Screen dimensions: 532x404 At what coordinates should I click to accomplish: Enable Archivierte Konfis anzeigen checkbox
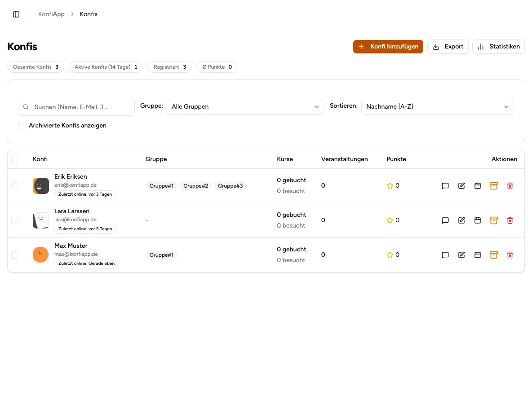(22, 127)
